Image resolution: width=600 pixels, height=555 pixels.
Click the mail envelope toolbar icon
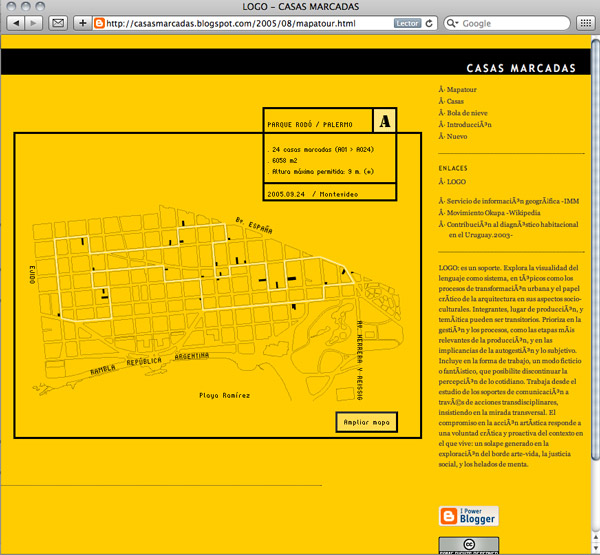tap(58, 23)
